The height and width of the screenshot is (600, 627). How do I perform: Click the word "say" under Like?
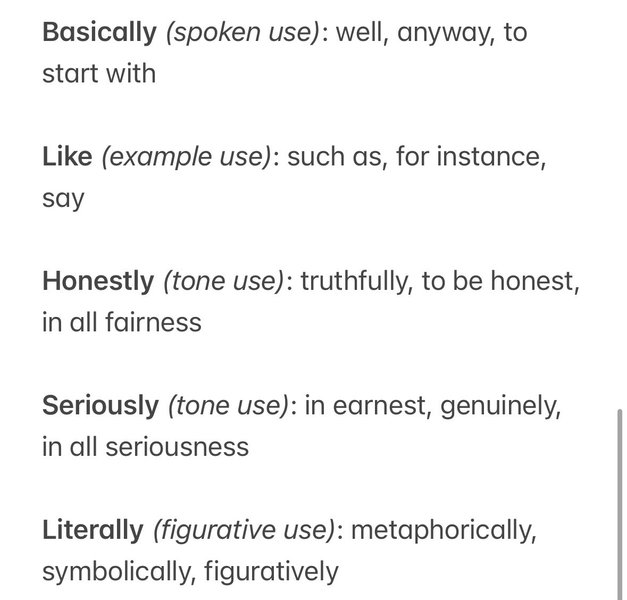(x=63, y=198)
